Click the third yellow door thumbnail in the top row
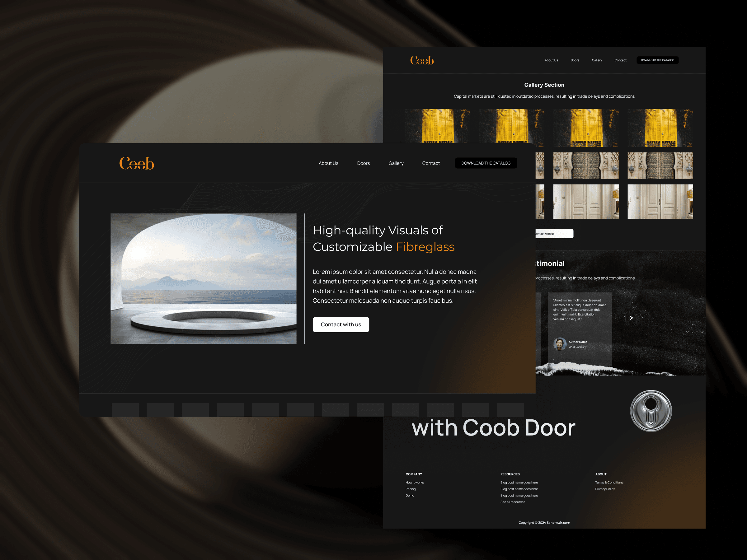Image resolution: width=747 pixels, height=560 pixels. coord(586,128)
